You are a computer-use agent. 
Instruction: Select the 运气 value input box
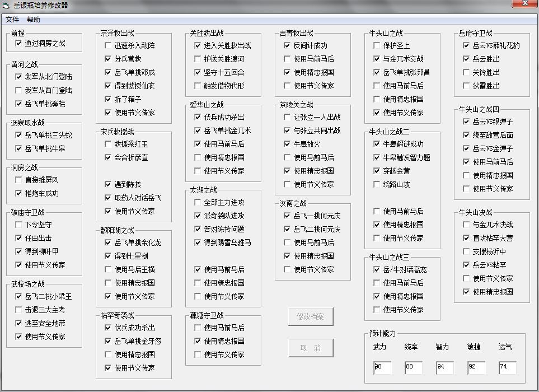(x=507, y=367)
